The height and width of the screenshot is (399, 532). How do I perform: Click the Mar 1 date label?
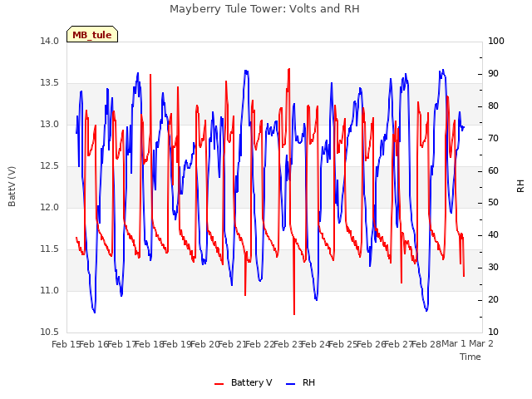click(454, 344)
